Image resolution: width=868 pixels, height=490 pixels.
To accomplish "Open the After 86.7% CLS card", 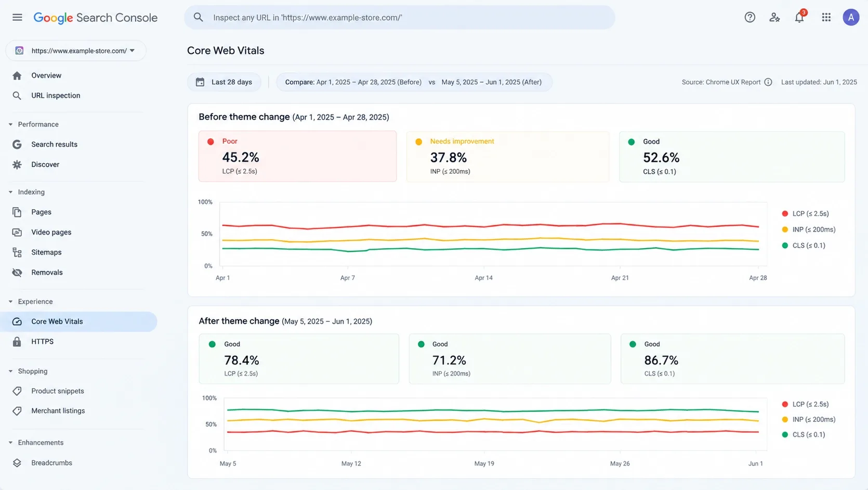I will click(x=733, y=359).
